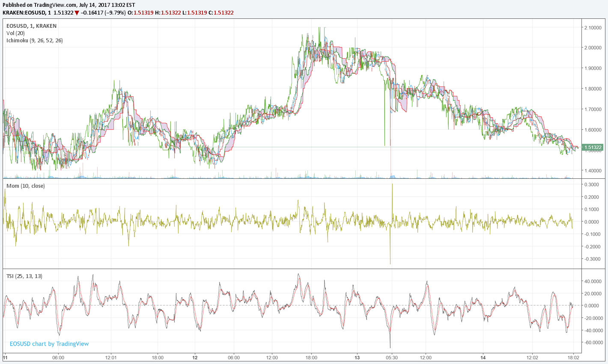
Task: Click the current price label 1.51322
Action: (x=593, y=147)
